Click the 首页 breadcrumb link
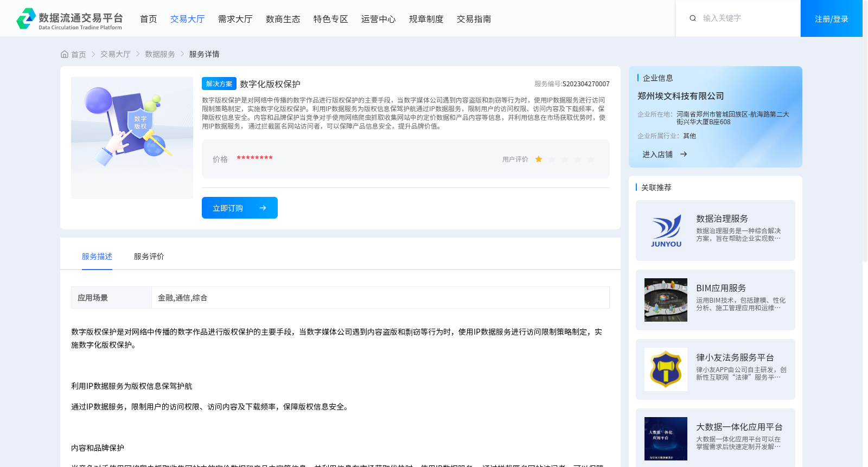Screen dimensions: 868x467 pyautogui.click(x=79, y=54)
